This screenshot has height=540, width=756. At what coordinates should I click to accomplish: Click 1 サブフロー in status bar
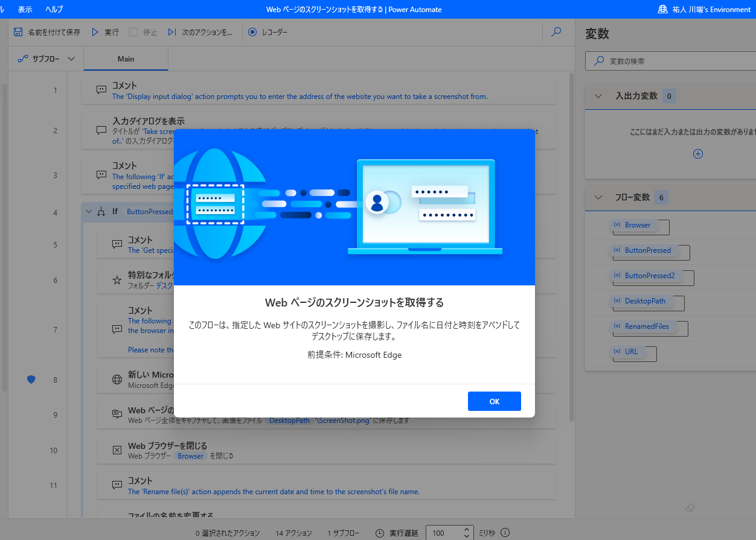tap(343, 533)
